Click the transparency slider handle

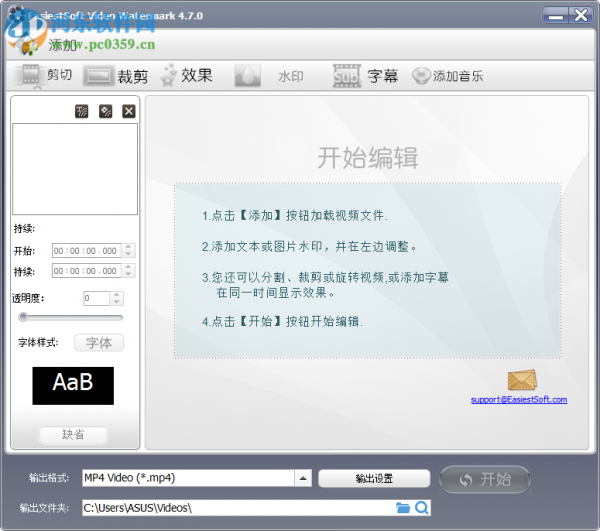pyautogui.click(x=23, y=317)
